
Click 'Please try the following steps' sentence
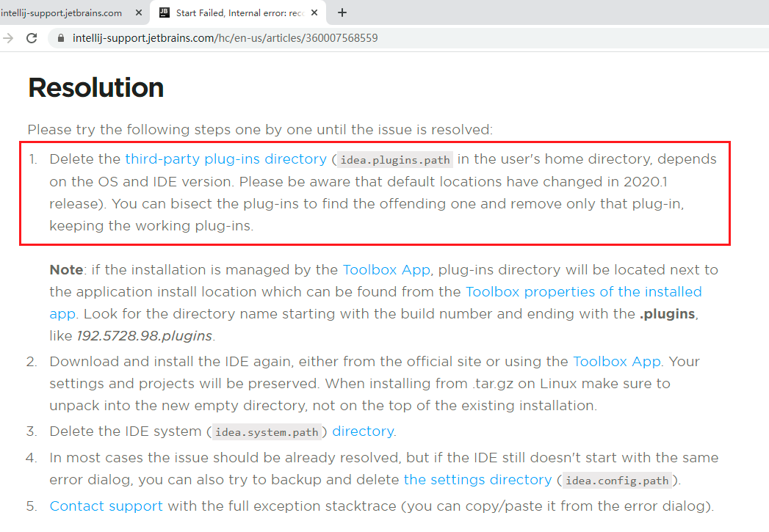260,130
